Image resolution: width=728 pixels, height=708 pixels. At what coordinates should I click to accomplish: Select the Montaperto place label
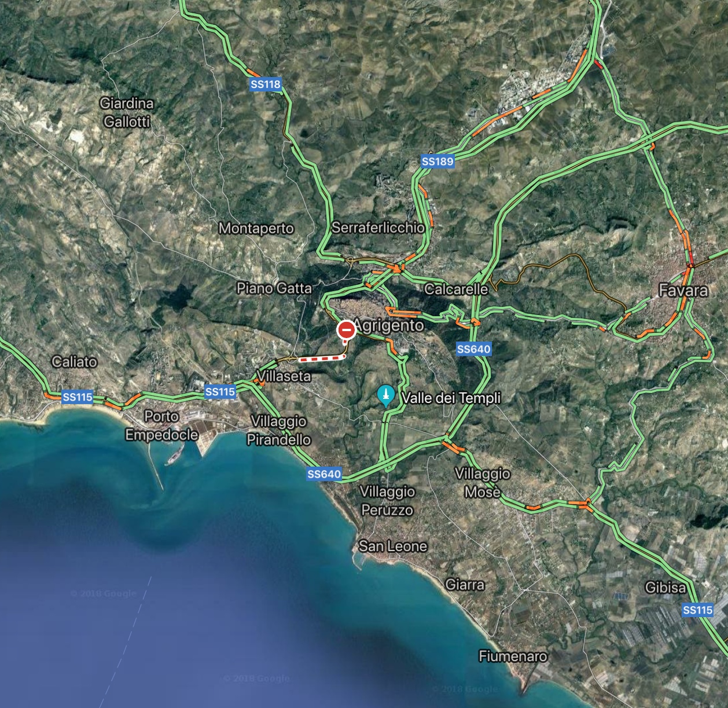[x=256, y=228]
